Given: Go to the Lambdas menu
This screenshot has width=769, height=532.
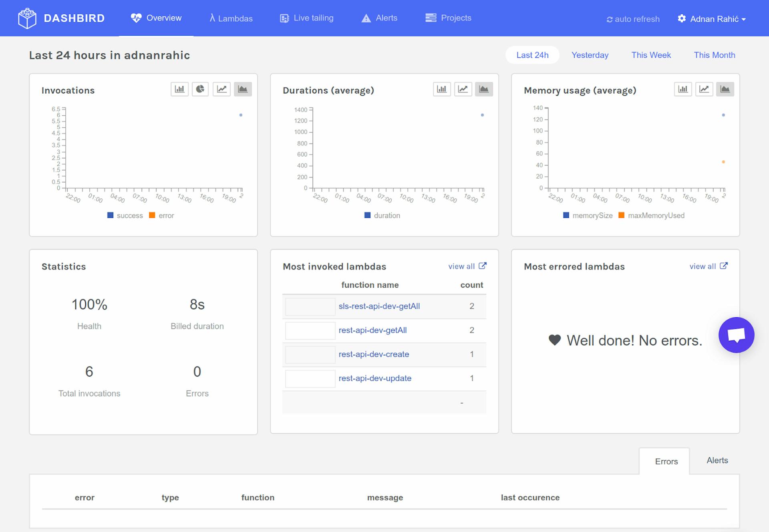Looking at the screenshot, I should pos(231,18).
